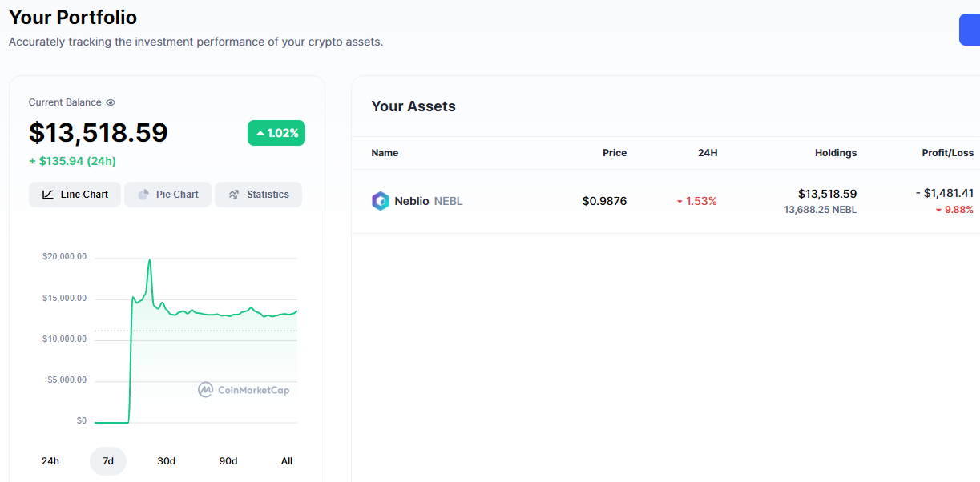
Task: Click the green 1.02% change badge
Action: (x=276, y=133)
